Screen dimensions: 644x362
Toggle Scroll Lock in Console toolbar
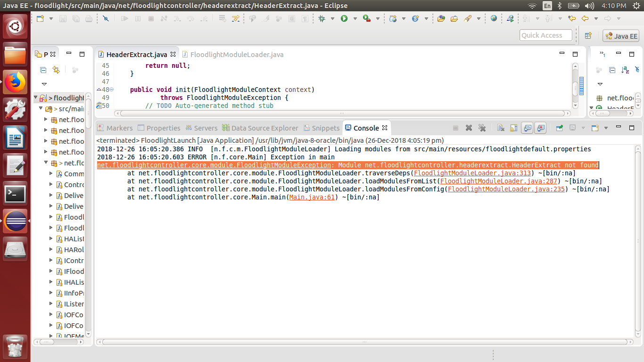point(514,128)
